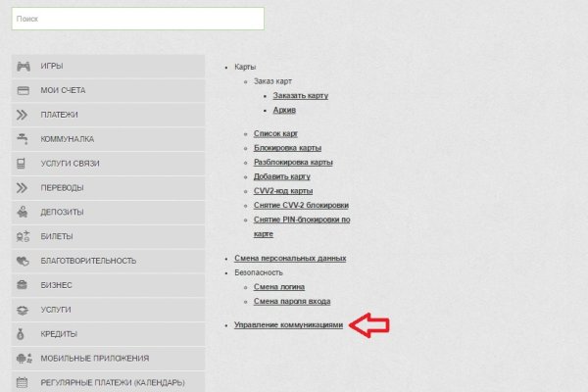Viewport: 588px width, 392px height.
Task: Click the money bag icon for КРЕДИТЫ
Action: click(x=22, y=334)
